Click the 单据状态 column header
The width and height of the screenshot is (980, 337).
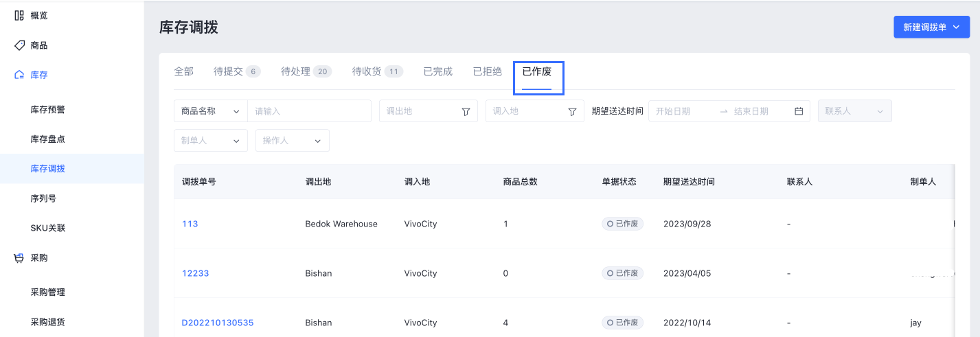point(619,182)
